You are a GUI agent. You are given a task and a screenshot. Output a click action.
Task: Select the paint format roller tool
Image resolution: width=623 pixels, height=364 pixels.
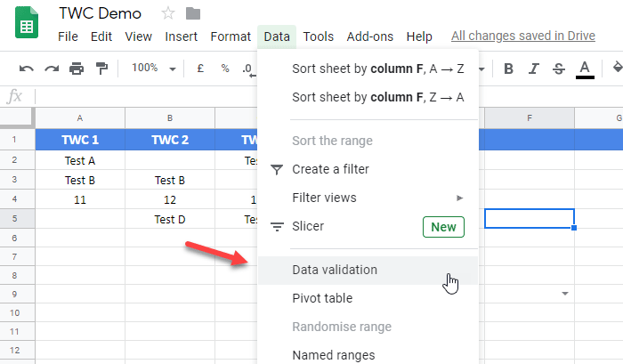pyautogui.click(x=101, y=69)
